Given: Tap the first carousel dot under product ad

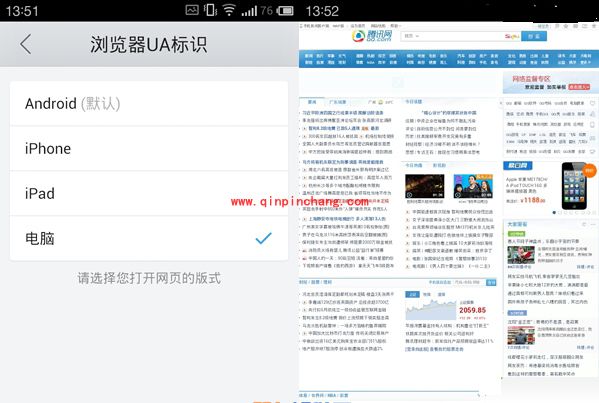Looking at the screenshot, I should 554,213.
